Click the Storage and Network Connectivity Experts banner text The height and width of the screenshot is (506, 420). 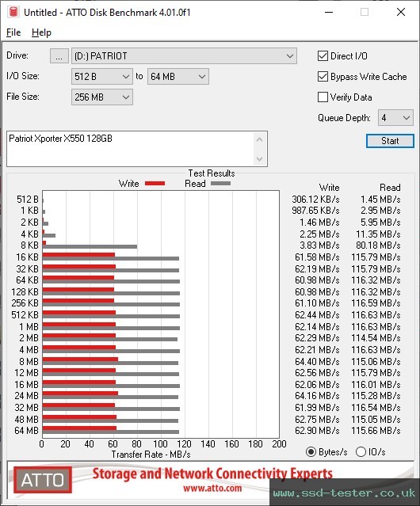click(212, 474)
